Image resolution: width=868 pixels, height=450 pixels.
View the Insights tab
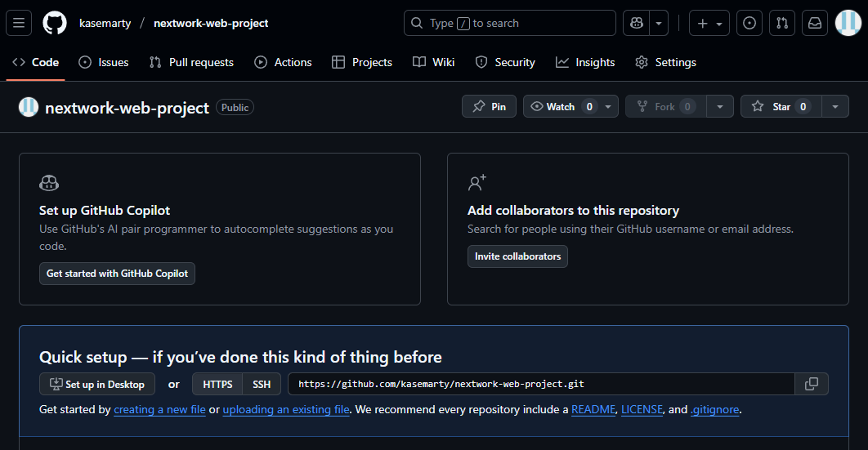(585, 62)
